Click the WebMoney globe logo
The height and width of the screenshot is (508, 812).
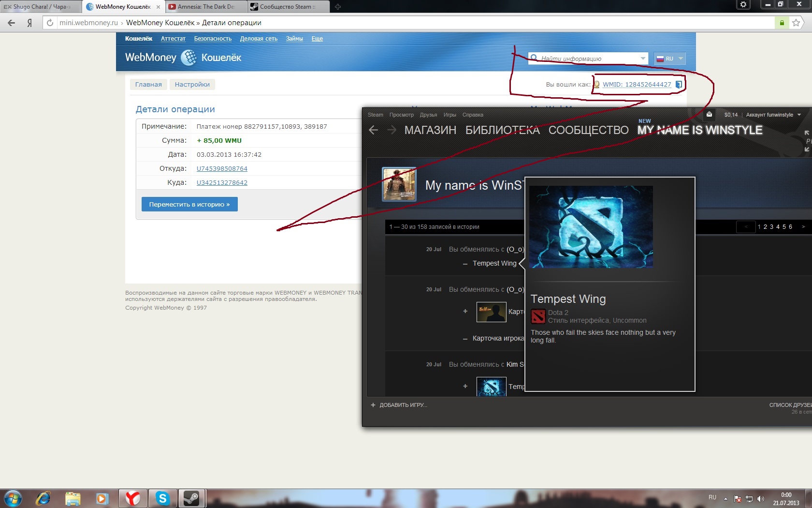[x=188, y=58]
